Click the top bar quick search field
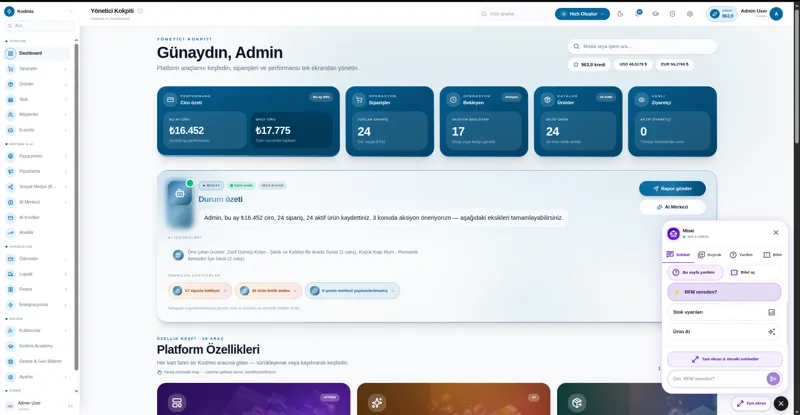The height and width of the screenshot is (415, 800). point(514,14)
